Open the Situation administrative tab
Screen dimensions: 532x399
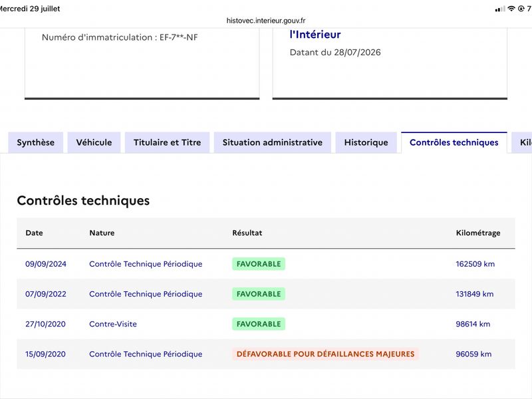pos(273,142)
